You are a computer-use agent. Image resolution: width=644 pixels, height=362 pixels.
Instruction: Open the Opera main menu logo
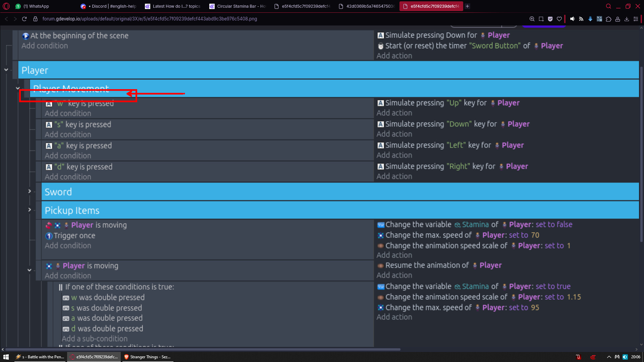pos(6,6)
